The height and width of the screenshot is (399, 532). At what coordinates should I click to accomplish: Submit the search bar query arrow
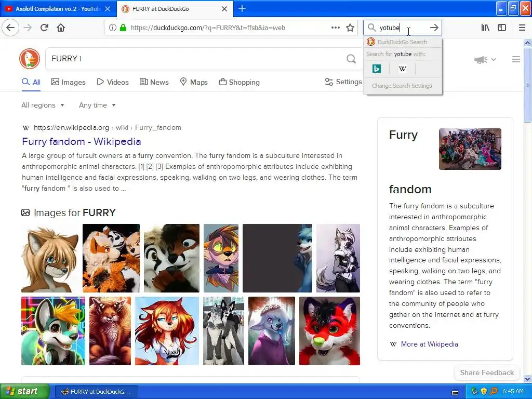434,28
